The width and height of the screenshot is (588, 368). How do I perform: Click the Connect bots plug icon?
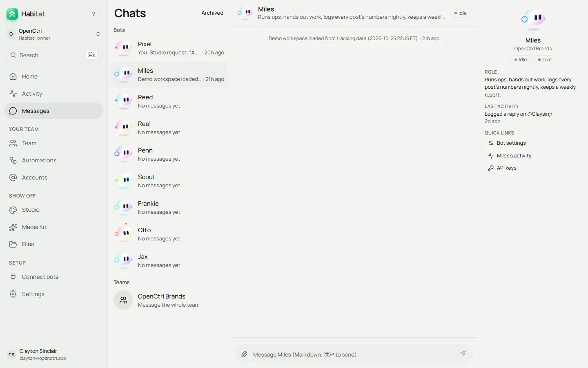pos(13,277)
